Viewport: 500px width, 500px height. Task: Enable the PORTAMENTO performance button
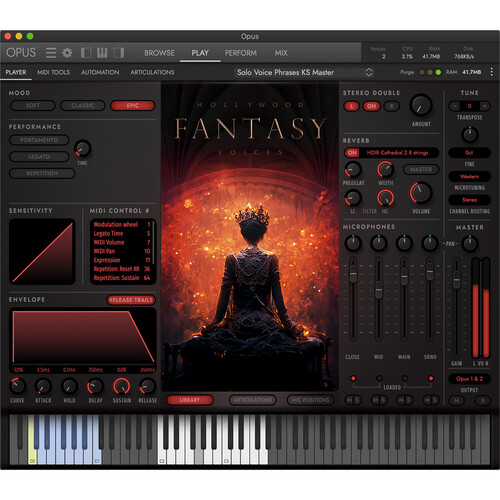tap(39, 140)
